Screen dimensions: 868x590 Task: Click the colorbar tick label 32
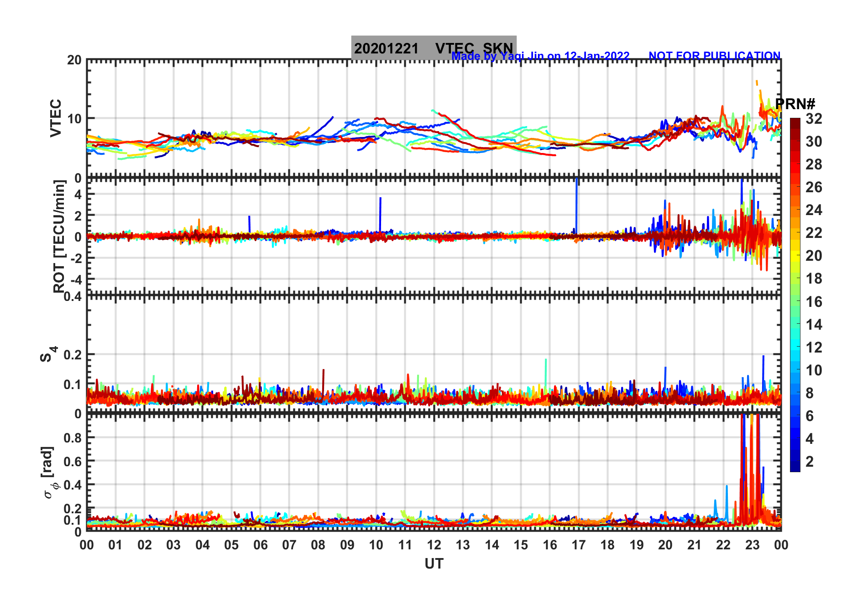coord(814,119)
